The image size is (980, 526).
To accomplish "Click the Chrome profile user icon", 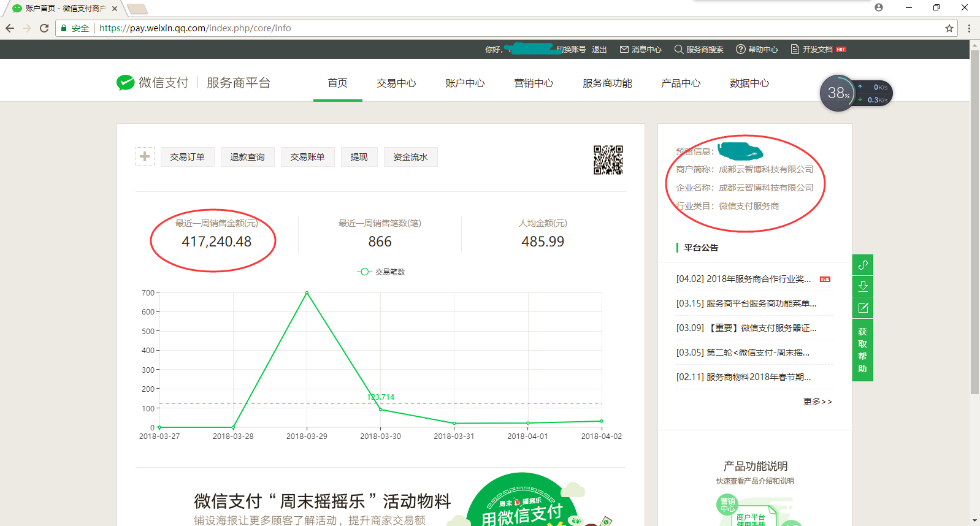I will [x=879, y=7].
